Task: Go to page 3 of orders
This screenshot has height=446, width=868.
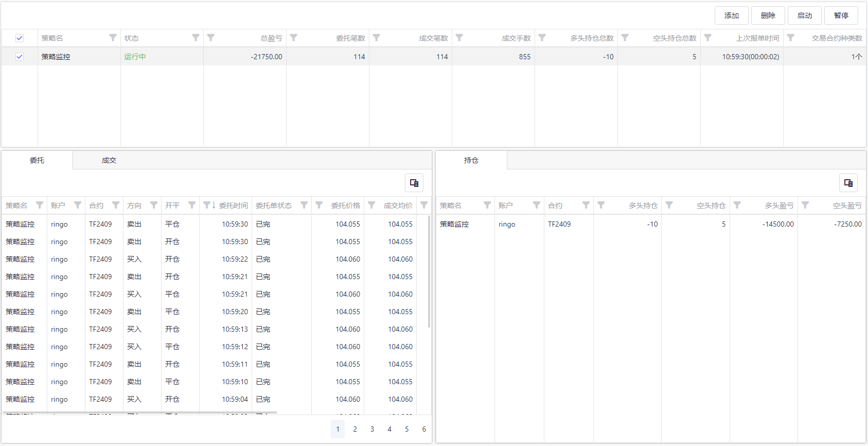Action: (372, 429)
